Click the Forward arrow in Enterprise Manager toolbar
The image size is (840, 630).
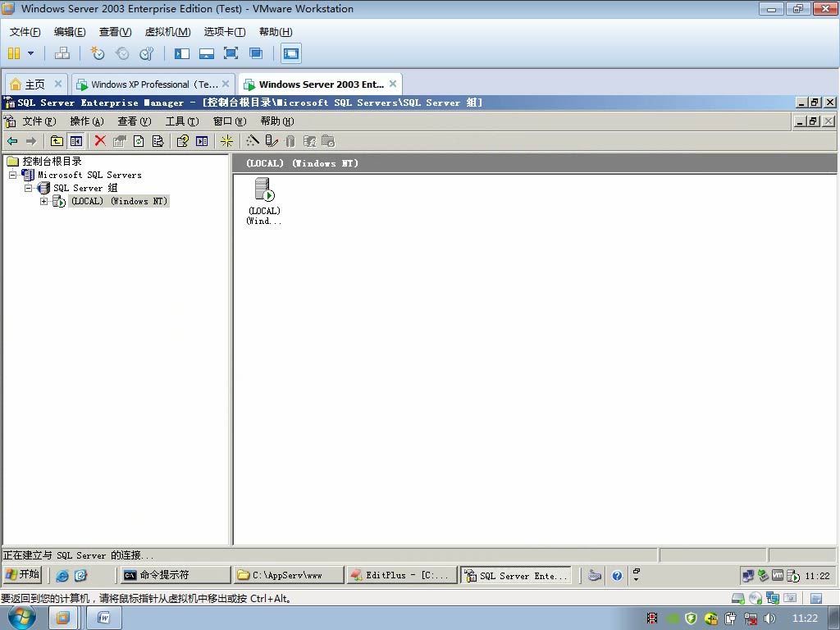coord(31,141)
